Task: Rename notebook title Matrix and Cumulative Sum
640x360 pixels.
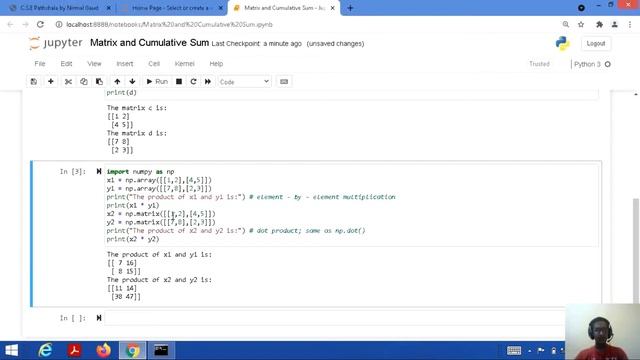Action: pos(149,43)
